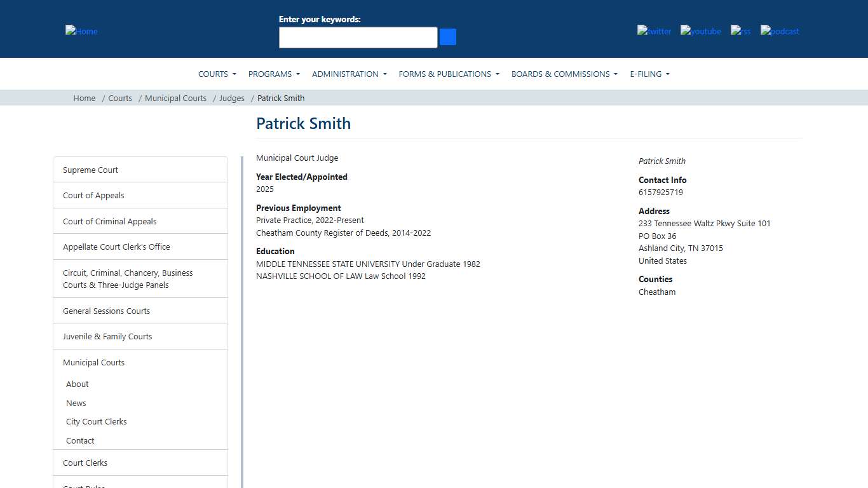
Task: Select the General Sessions Courts link
Action: click(106, 311)
